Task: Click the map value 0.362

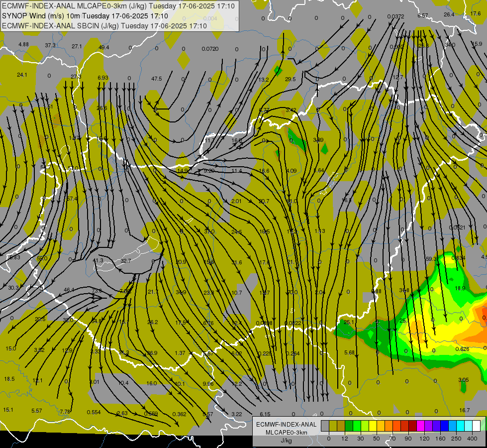Action: tap(179, 414)
